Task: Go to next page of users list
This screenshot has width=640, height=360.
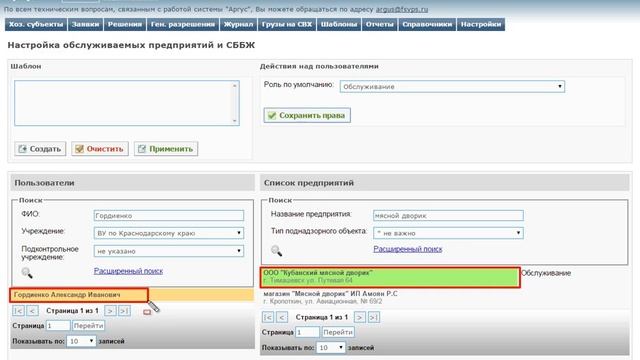Action: click(x=110, y=311)
